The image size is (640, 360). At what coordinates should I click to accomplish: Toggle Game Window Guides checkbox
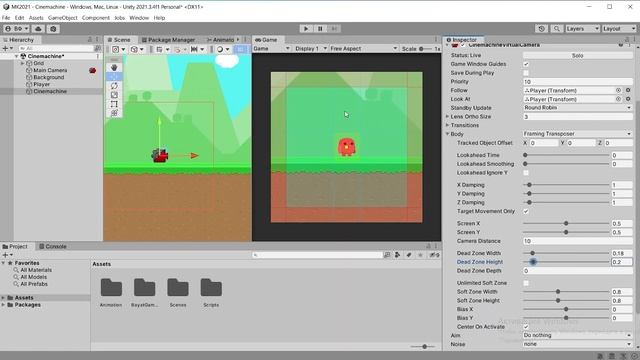tap(526, 64)
